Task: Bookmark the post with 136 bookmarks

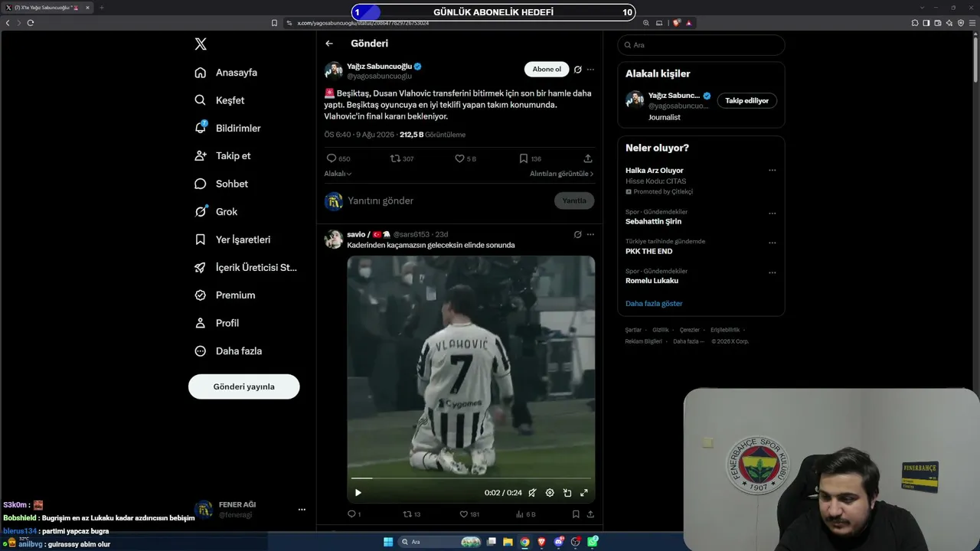Action: pos(524,158)
